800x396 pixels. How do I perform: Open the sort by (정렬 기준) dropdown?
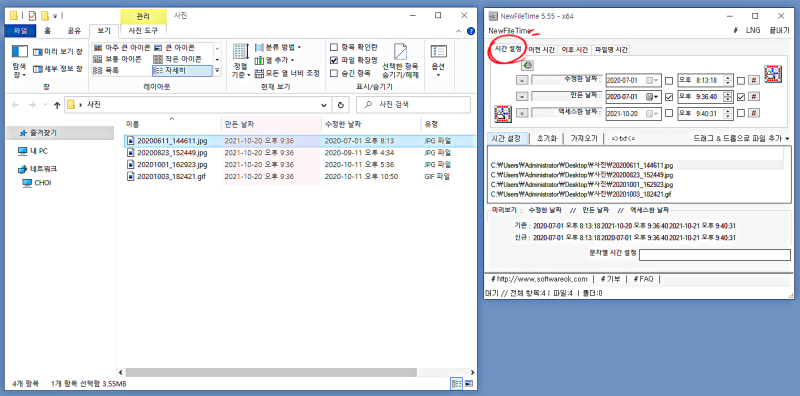coord(240,61)
